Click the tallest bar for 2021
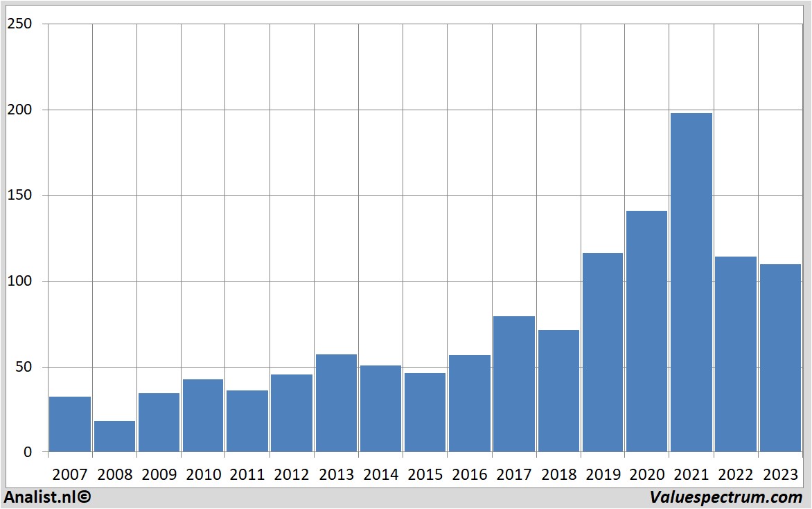Screen dimensions: 812x509 coord(691,282)
